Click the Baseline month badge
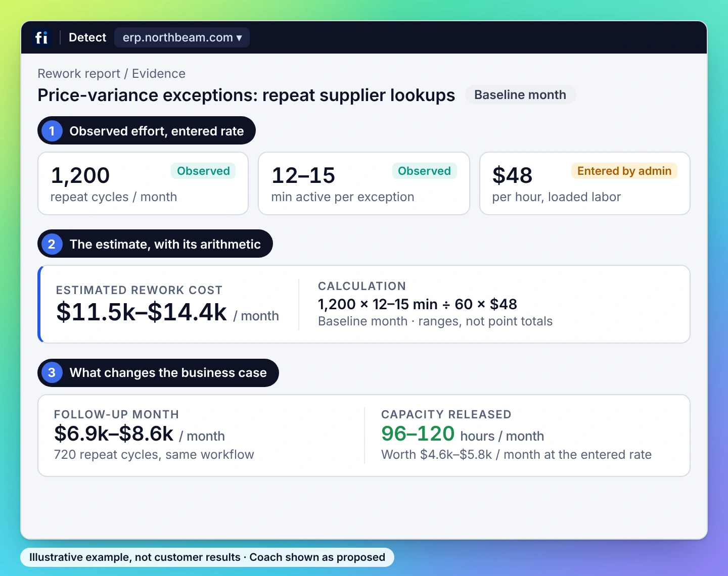 tap(520, 95)
